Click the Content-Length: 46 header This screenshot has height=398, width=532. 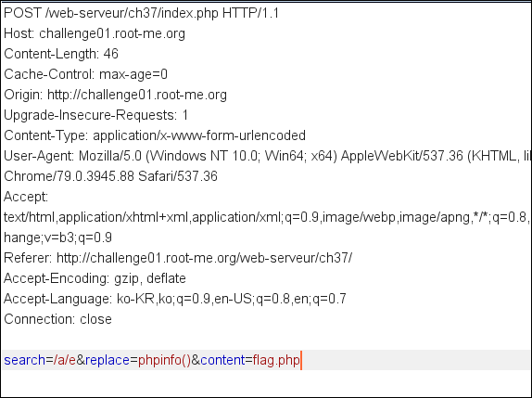[x=61, y=54]
